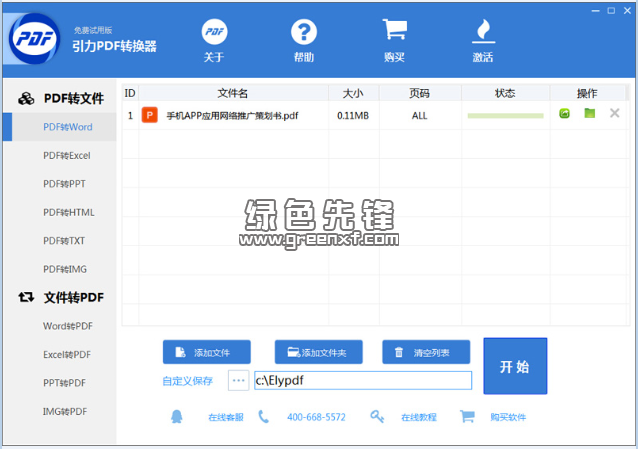The width and height of the screenshot is (638, 449).
Task: Click the 添加文件 button
Action: (207, 352)
